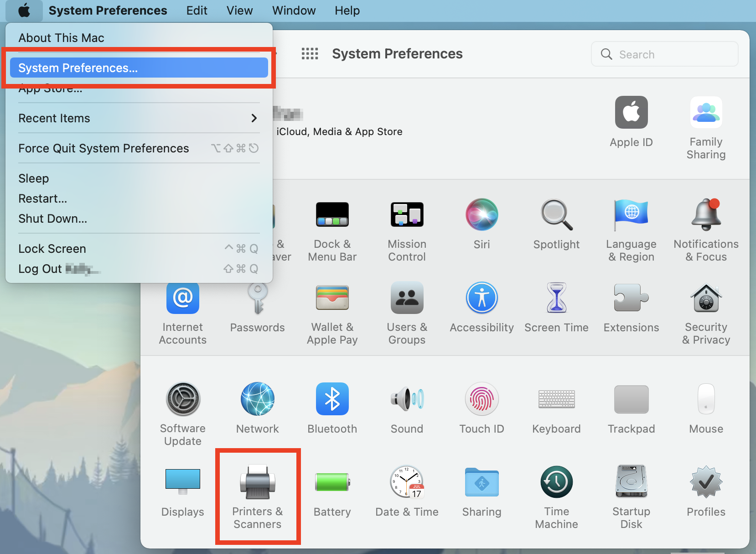This screenshot has width=756, height=554.
Task: Open Spotlight preferences
Action: coord(556,224)
